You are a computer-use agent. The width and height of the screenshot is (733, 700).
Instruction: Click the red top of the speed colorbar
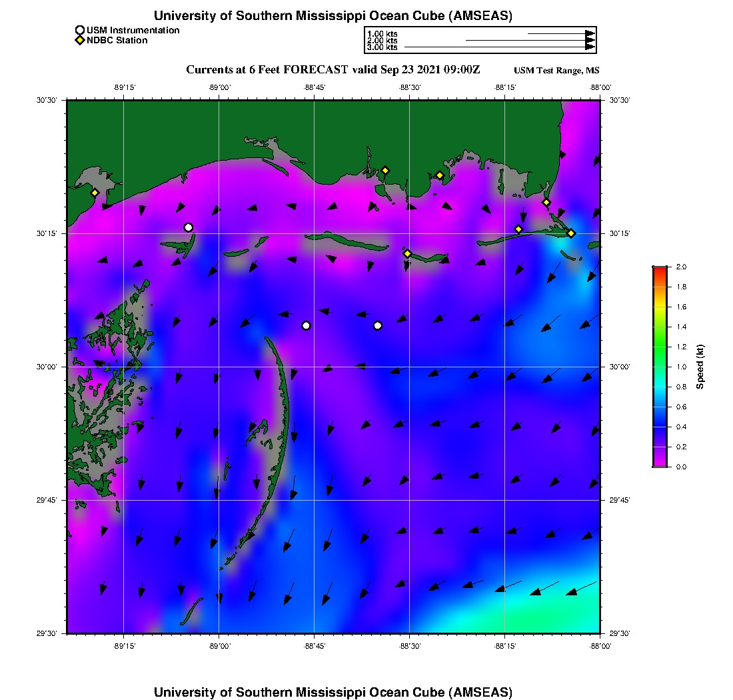click(659, 269)
